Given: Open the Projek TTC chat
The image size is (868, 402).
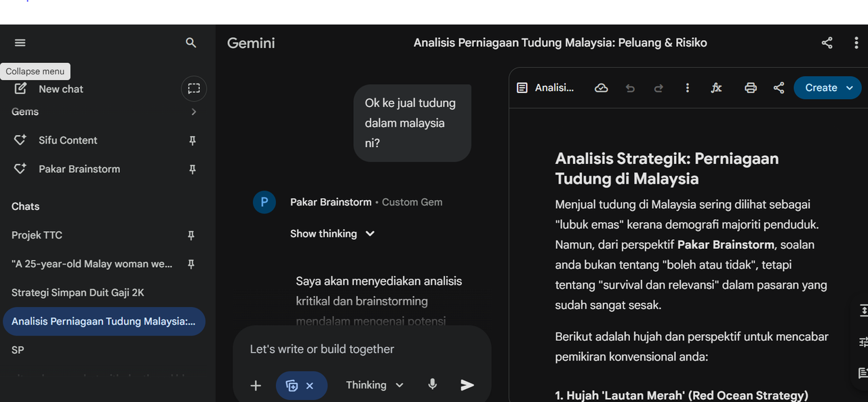Looking at the screenshot, I should pyautogui.click(x=37, y=235).
